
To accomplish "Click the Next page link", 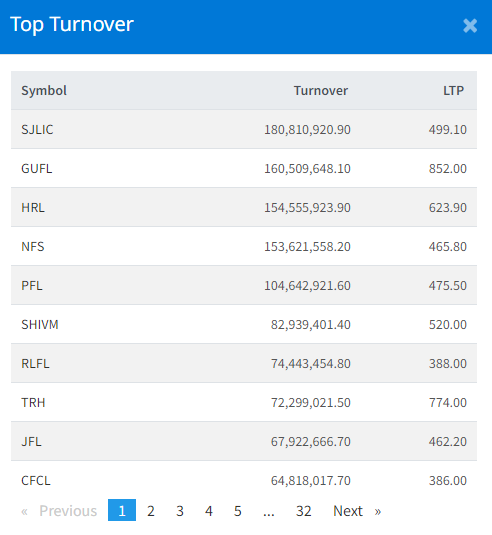I will (357, 510).
